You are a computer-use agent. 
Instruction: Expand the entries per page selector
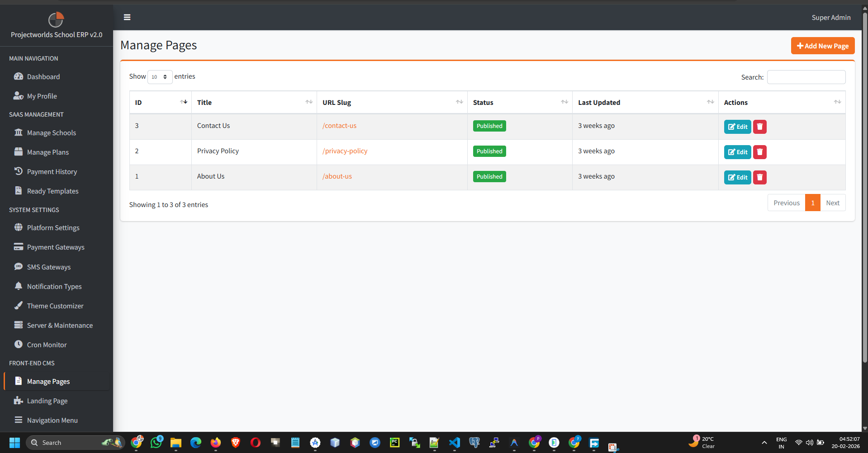160,77
